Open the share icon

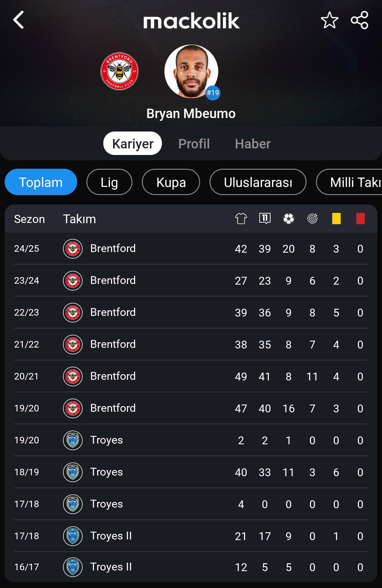[x=359, y=20]
